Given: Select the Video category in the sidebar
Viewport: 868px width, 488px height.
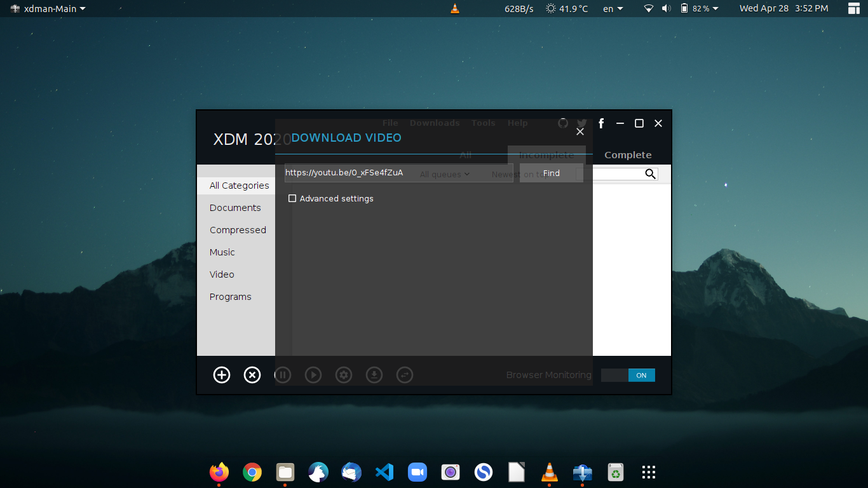Looking at the screenshot, I should click(x=222, y=274).
